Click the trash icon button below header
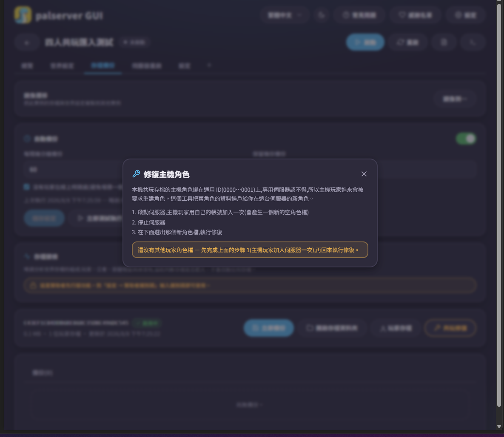This screenshot has width=504, height=437. tap(444, 42)
